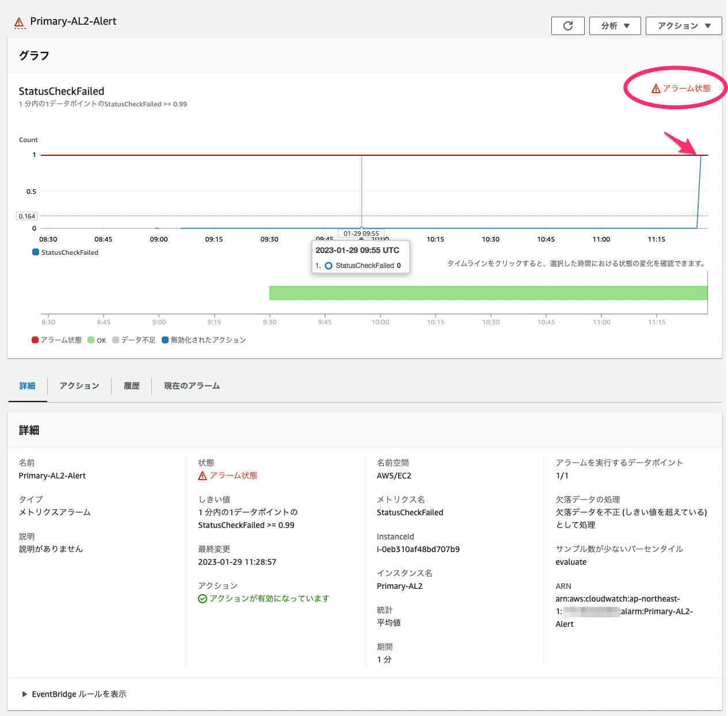
Task: Switch to the 履歴 tab
Action: (x=131, y=385)
